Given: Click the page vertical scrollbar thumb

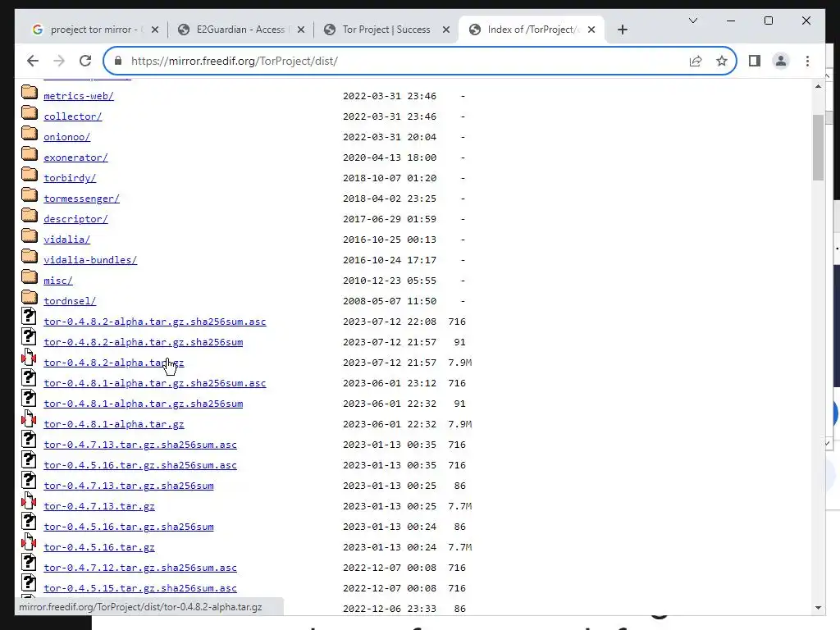Looking at the screenshot, I should (x=818, y=148).
